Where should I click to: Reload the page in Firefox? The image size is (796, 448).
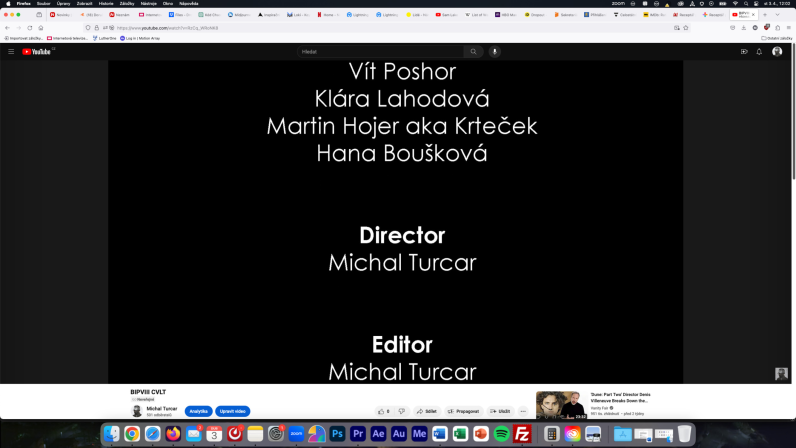(x=30, y=28)
